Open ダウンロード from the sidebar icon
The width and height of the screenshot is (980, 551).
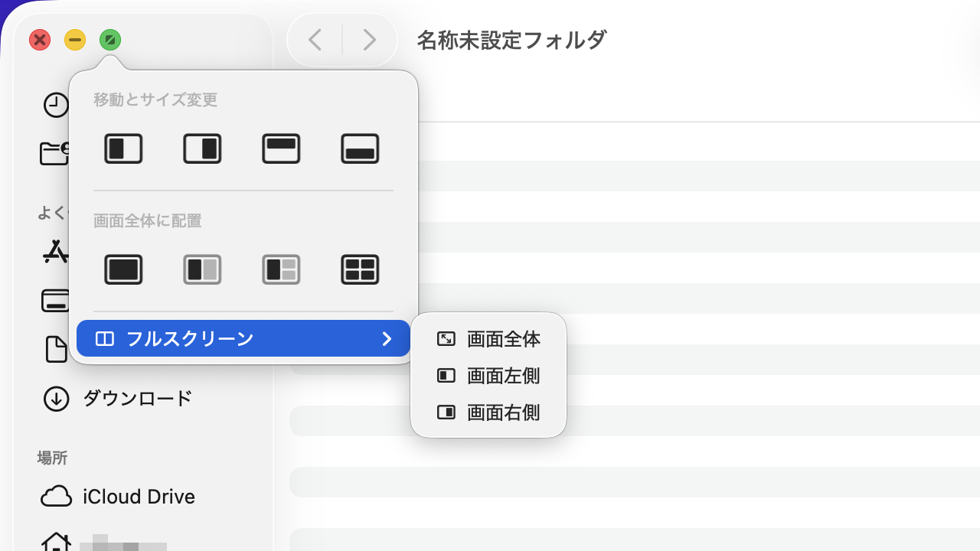pyautogui.click(x=56, y=398)
